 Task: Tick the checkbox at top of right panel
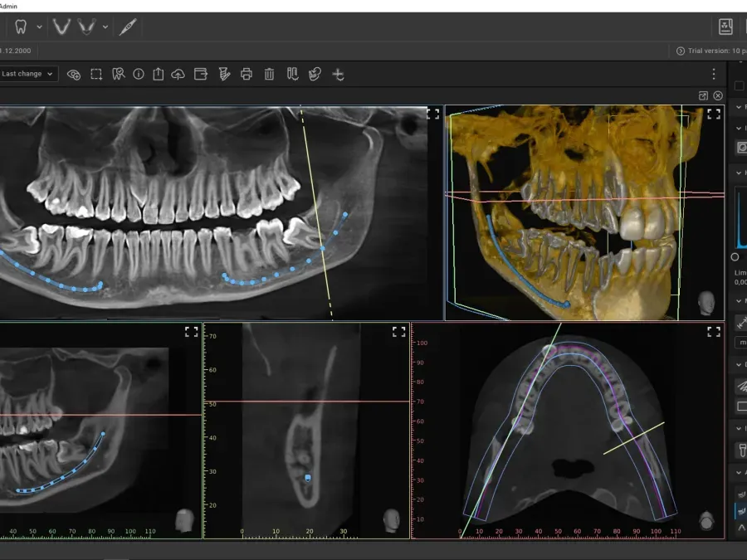click(x=739, y=85)
